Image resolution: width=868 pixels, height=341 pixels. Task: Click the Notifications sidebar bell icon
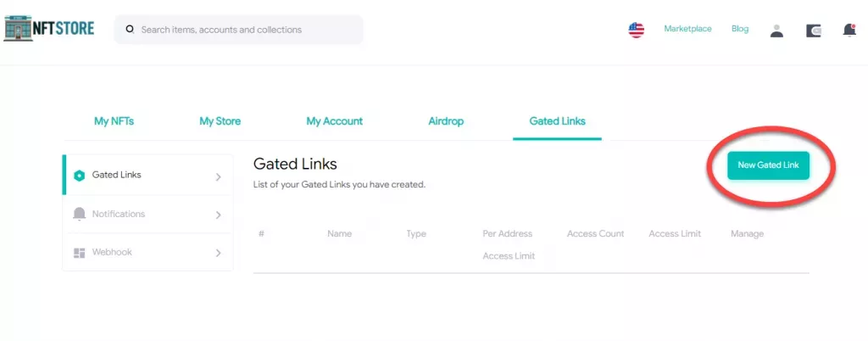coord(79,214)
